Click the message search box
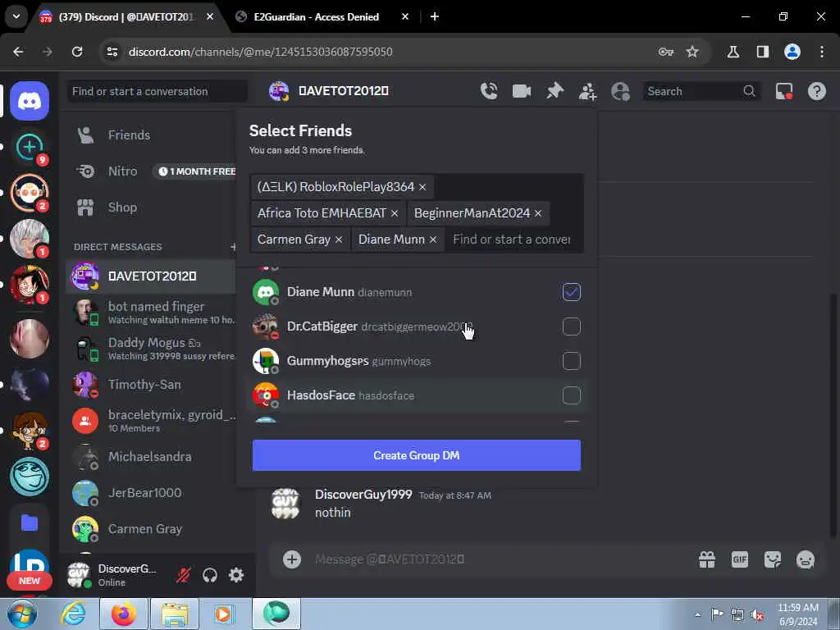The height and width of the screenshot is (630, 840). coord(701,91)
